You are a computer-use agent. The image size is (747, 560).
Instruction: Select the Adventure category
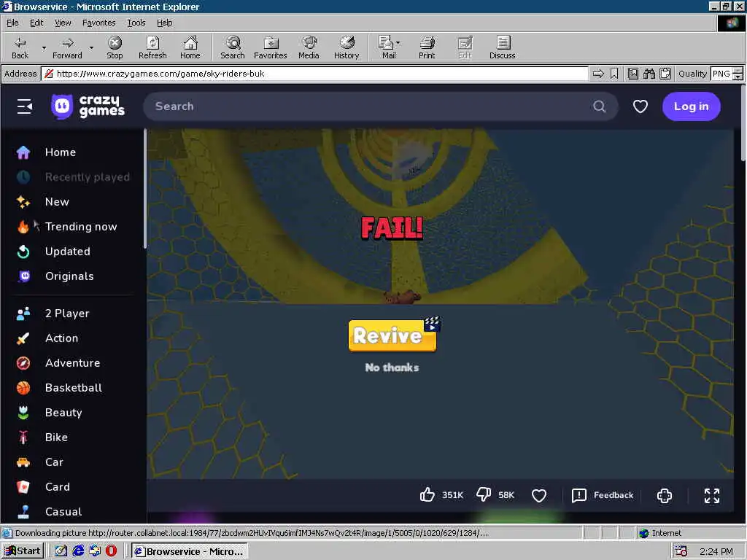pyautogui.click(x=71, y=362)
